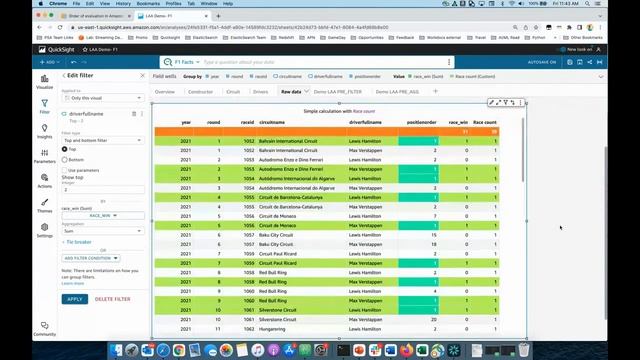Click the redo arrow in the toolbar
Screen dimensions: 640x360
click(84, 62)
